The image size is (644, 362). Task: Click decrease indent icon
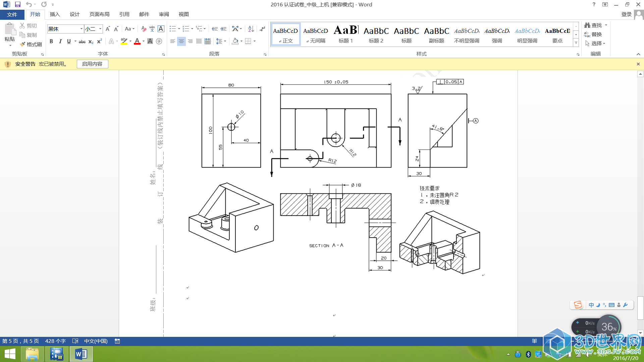[215, 29]
